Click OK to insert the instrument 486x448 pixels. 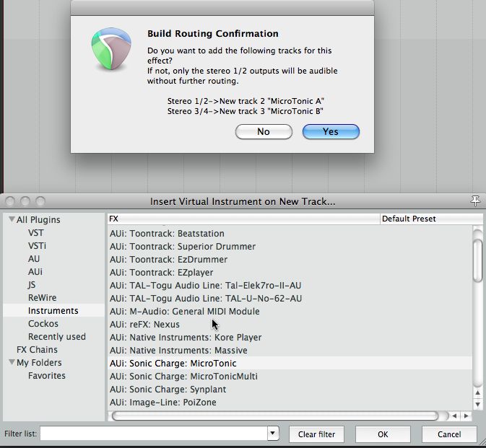383,434
